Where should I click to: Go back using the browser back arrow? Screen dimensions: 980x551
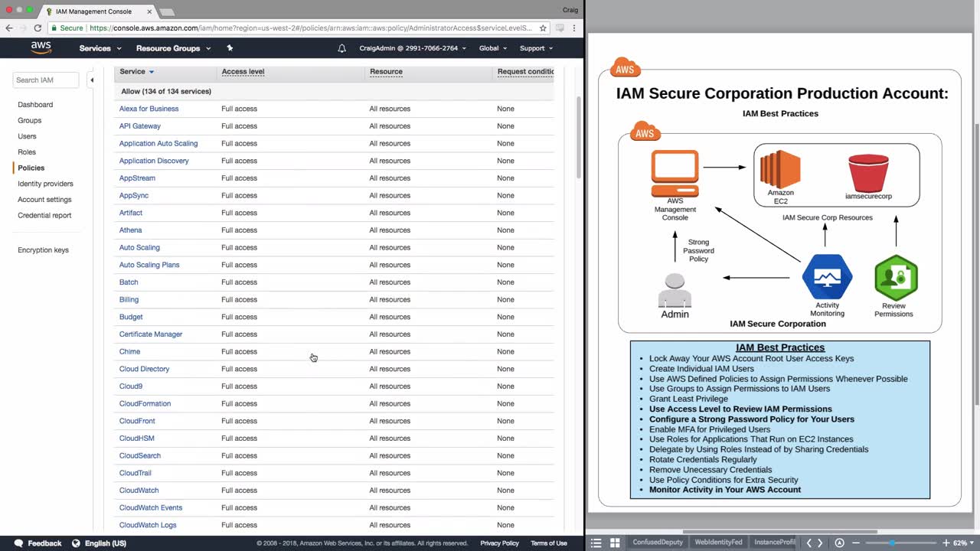(x=9, y=28)
